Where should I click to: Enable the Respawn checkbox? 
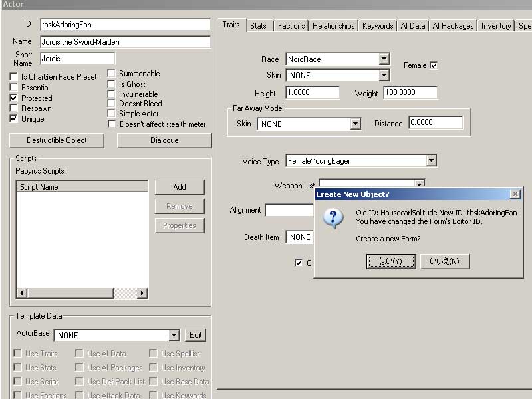pyautogui.click(x=13, y=108)
